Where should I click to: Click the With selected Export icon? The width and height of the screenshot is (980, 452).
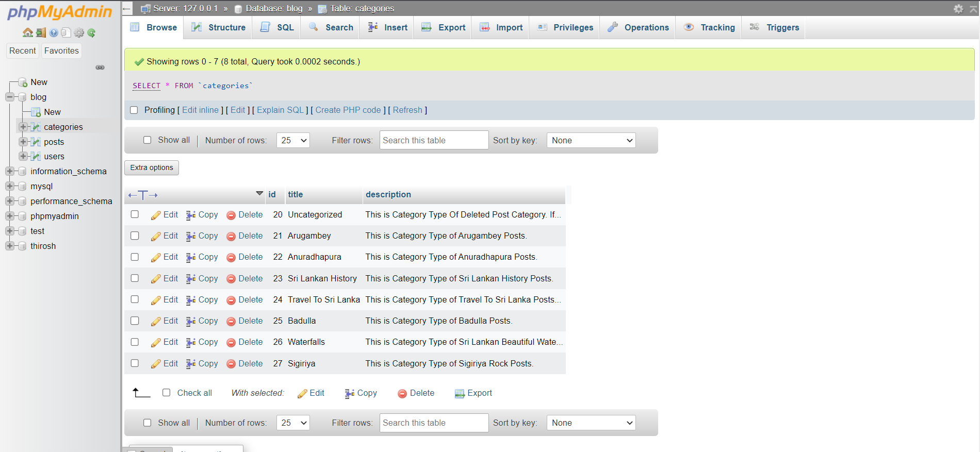click(x=460, y=394)
